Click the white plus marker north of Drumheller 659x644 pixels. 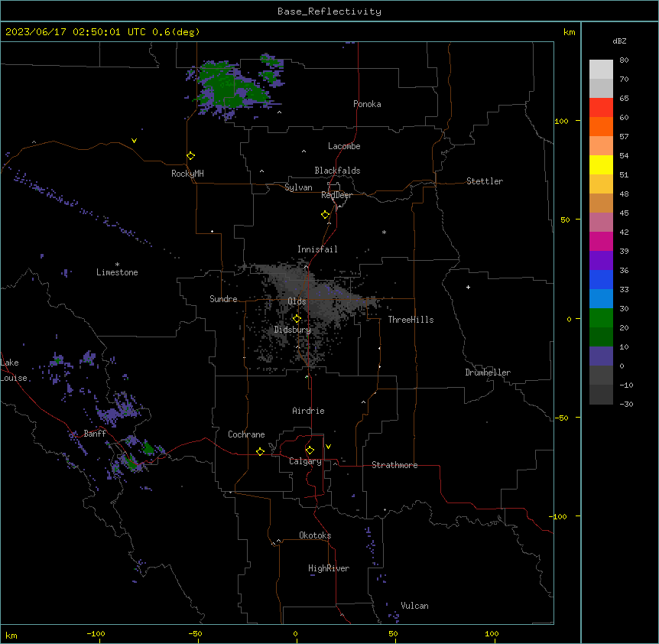[468, 287]
